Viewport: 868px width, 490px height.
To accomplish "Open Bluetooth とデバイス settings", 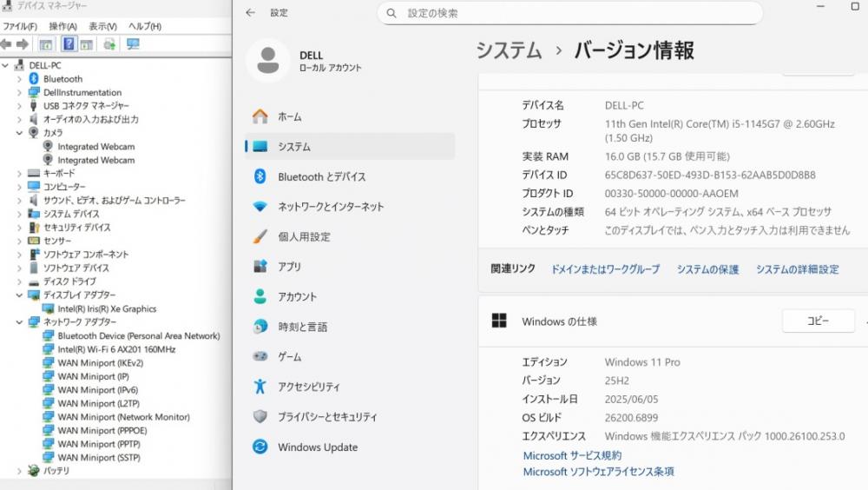I will (321, 176).
